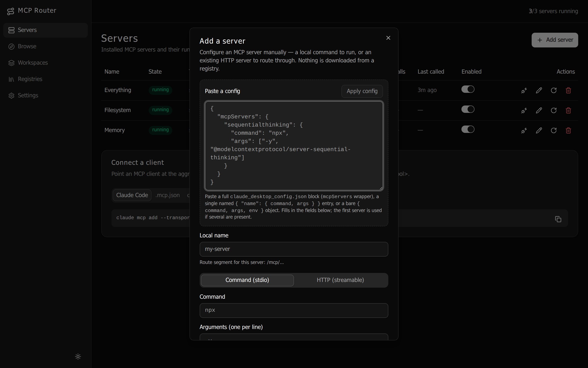588x368 pixels.
Task: Click inside the pasted JSON config textarea
Action: 294,146
